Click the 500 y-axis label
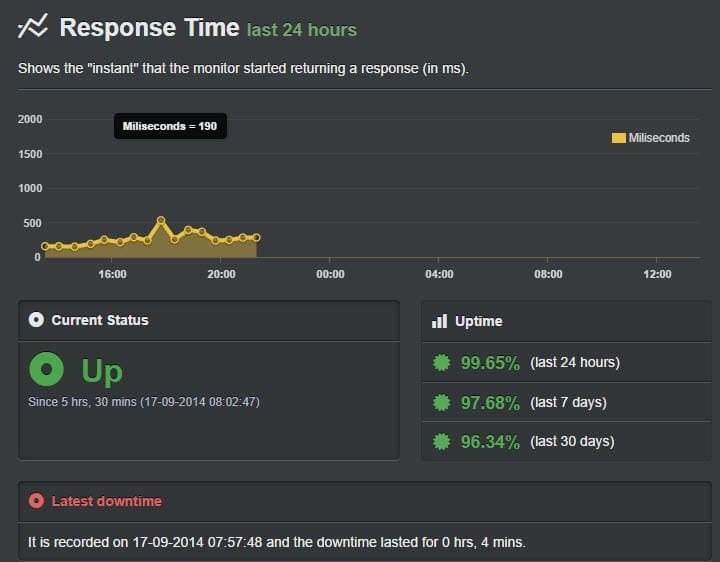 tap(32, 223)
